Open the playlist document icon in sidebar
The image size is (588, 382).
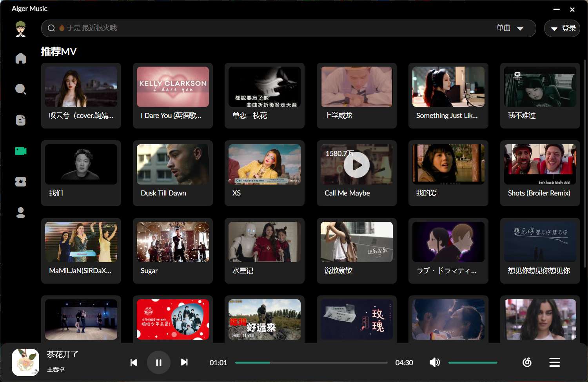(x=21, y=120)
